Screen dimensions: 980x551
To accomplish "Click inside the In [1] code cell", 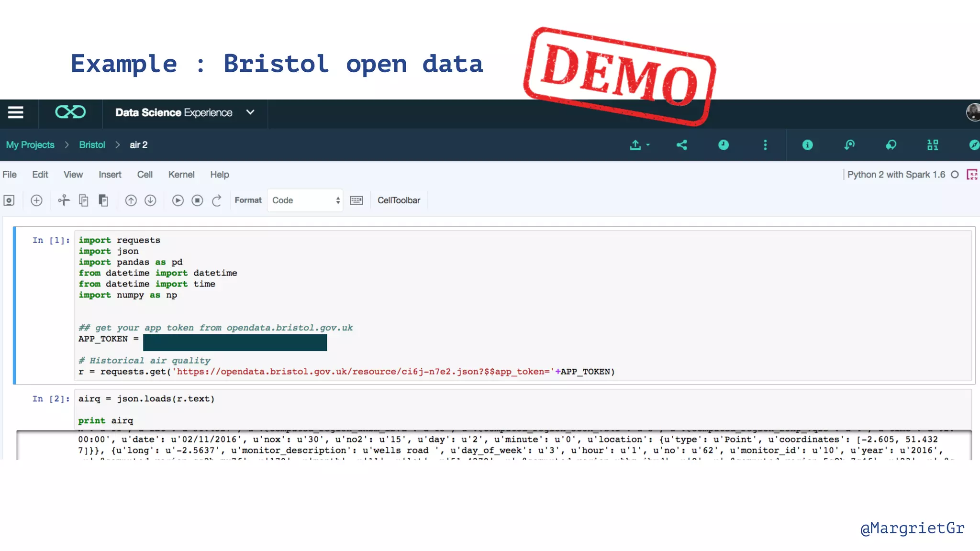I will pyautogui.click(x=523, y=306).
